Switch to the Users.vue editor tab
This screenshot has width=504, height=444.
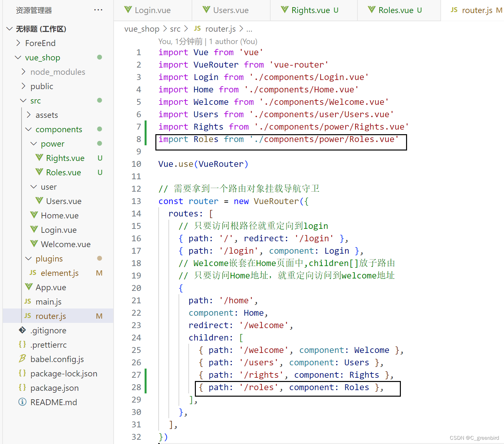pyautogui.click(x=231, y=10)
